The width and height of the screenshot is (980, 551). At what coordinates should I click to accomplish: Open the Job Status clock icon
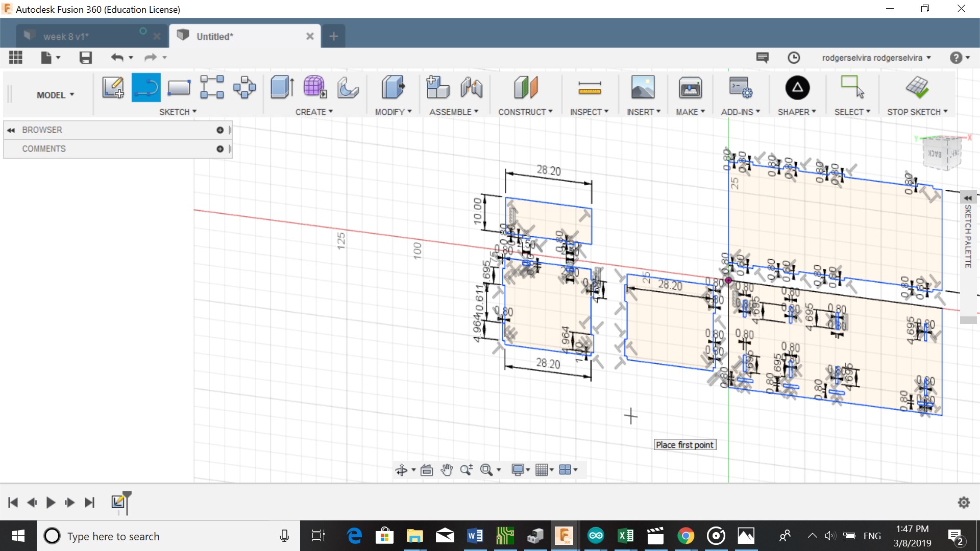pyautogui.click(x=794, y=58)
